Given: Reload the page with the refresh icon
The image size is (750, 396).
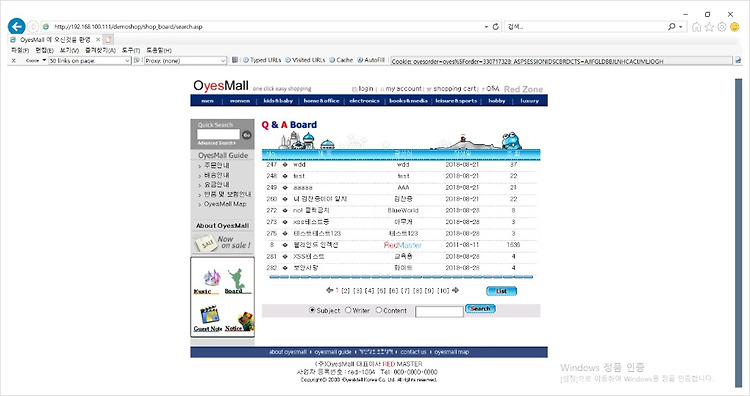Looking at the screenshot, I should coord(496,27).
